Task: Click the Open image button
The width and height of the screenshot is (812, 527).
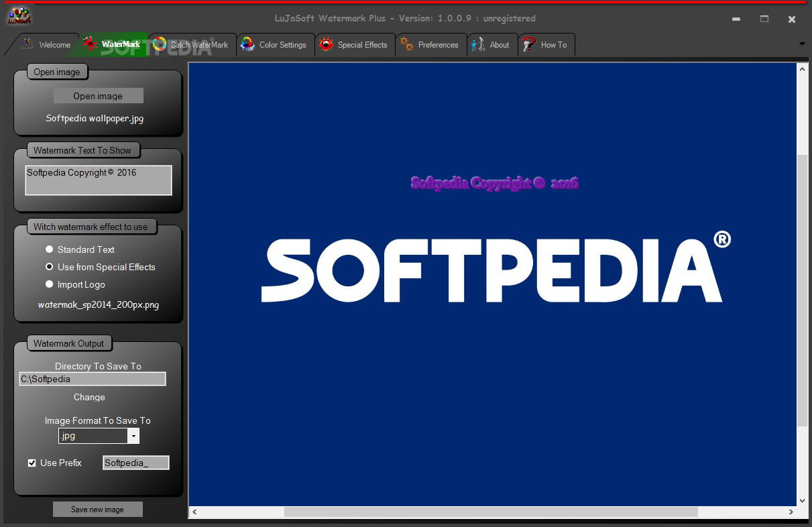Action: pyautogui.click(x=98, y=96)
